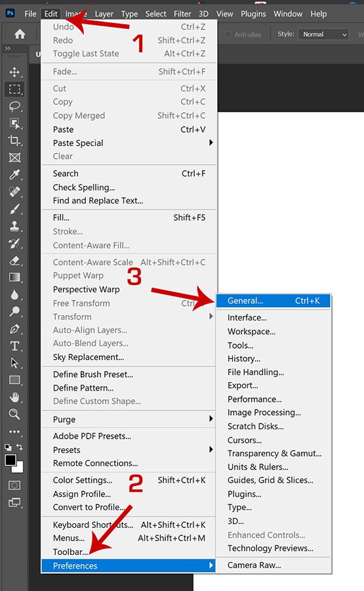Viewport: 364px width, 591px height.
Task: Change the screen mode
Action: 14,502
